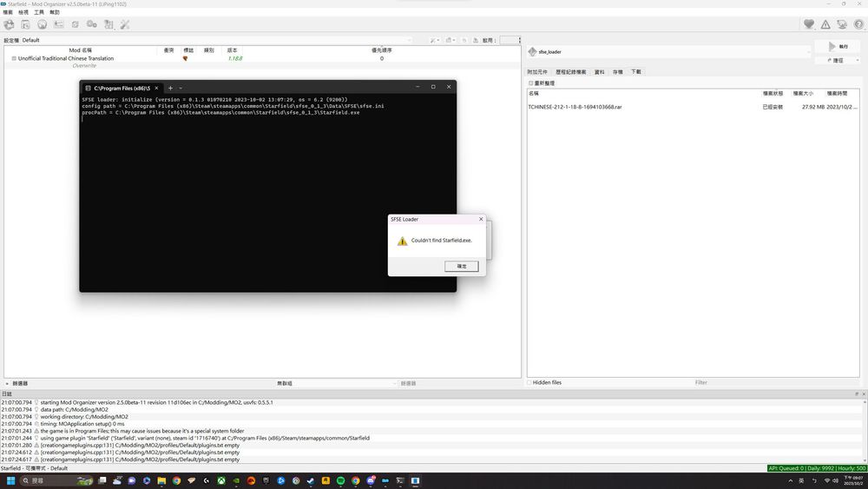The image size is (868, 489).
Task: Click 確定 in the SFSE Loader dialog
Action: click(x=462, y=266)
